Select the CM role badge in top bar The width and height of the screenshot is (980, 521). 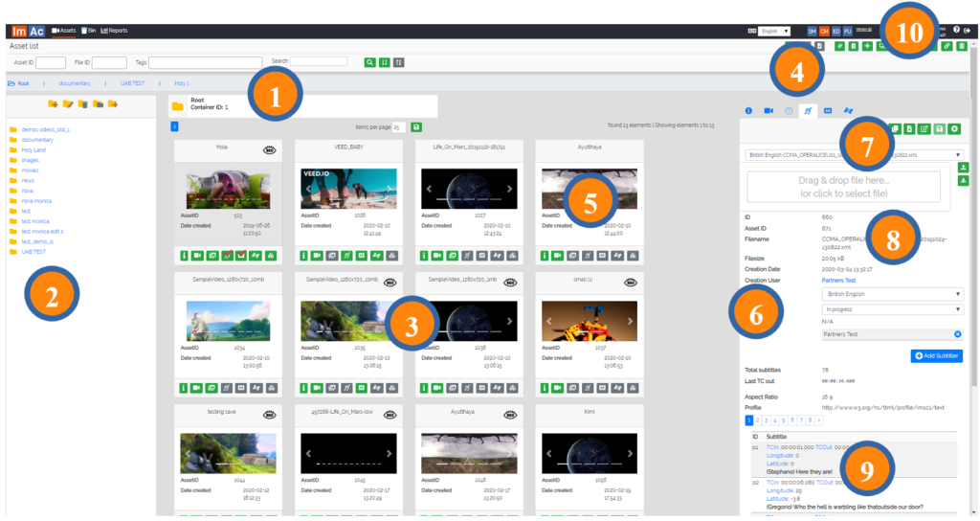[x=823, y=32]
